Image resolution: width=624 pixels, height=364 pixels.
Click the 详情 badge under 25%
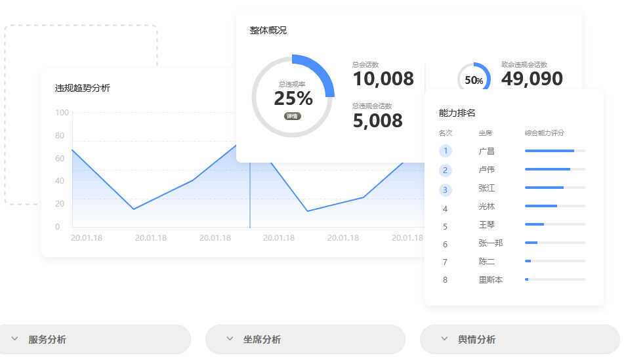click(x=293, y=116)
